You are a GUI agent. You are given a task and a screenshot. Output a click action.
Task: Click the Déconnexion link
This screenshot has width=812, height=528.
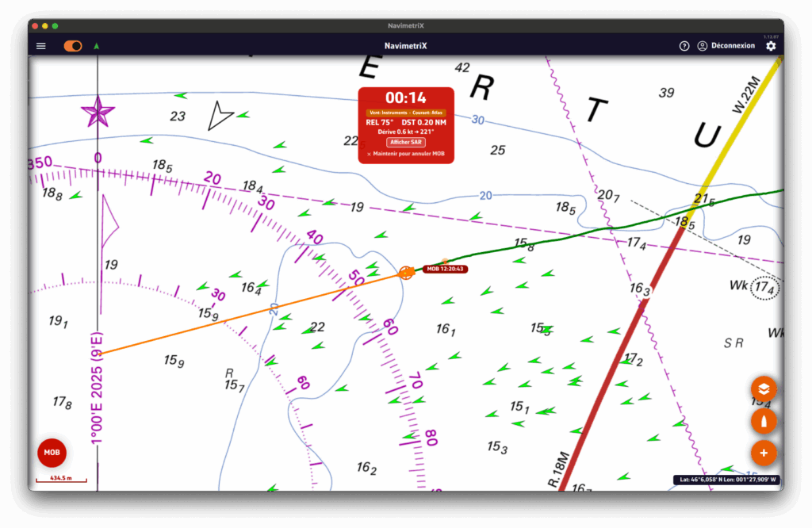point(733,46)
